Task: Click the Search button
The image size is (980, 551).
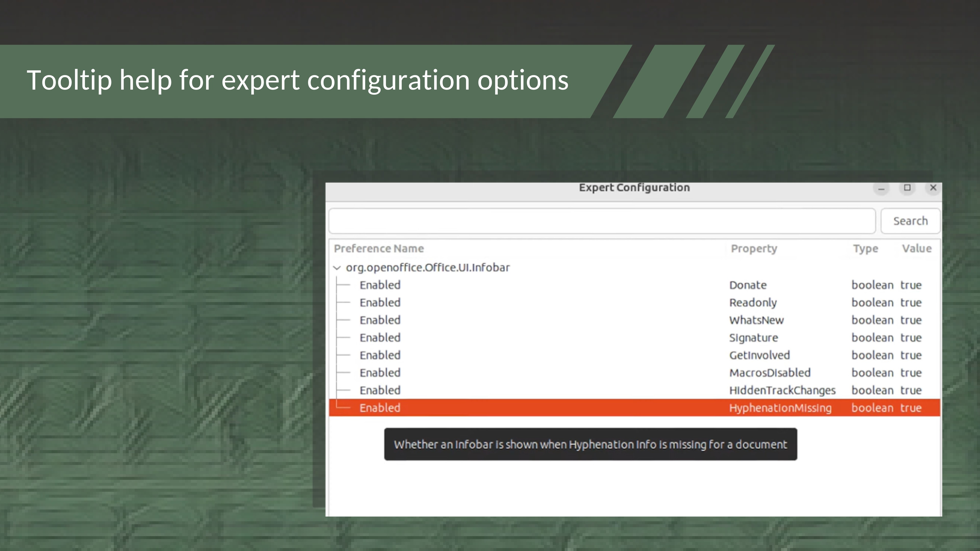Action: click(910, 221)
